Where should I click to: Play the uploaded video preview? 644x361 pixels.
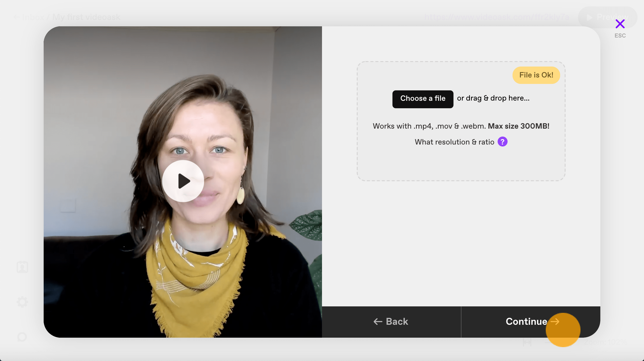[x=183, y=181]
